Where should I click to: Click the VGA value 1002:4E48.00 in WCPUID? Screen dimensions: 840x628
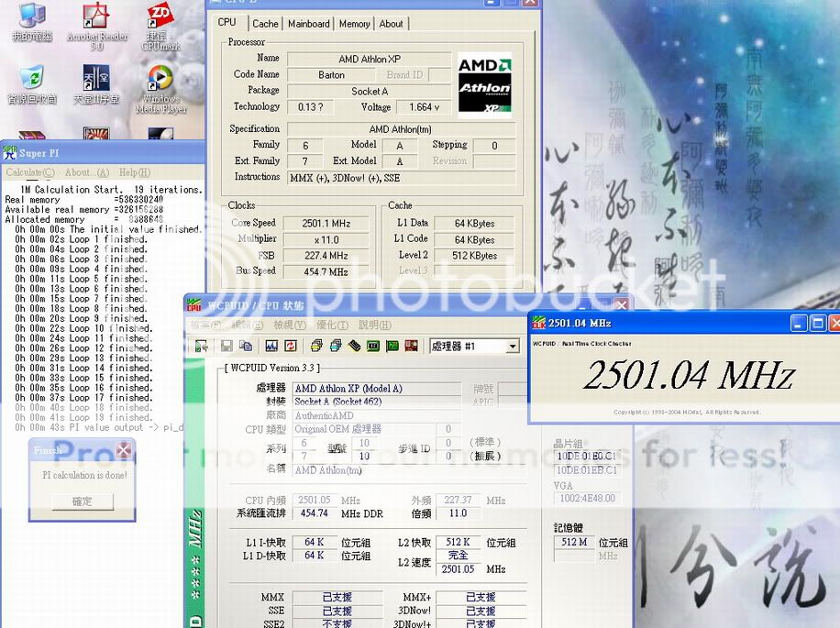(587, 498)
